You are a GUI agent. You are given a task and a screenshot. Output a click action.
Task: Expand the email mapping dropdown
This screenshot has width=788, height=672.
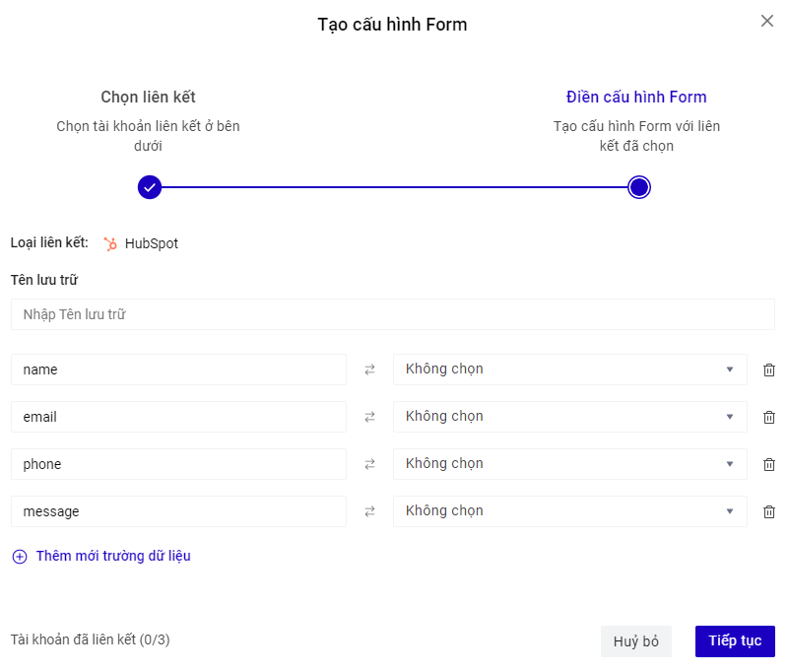[569, 417]
